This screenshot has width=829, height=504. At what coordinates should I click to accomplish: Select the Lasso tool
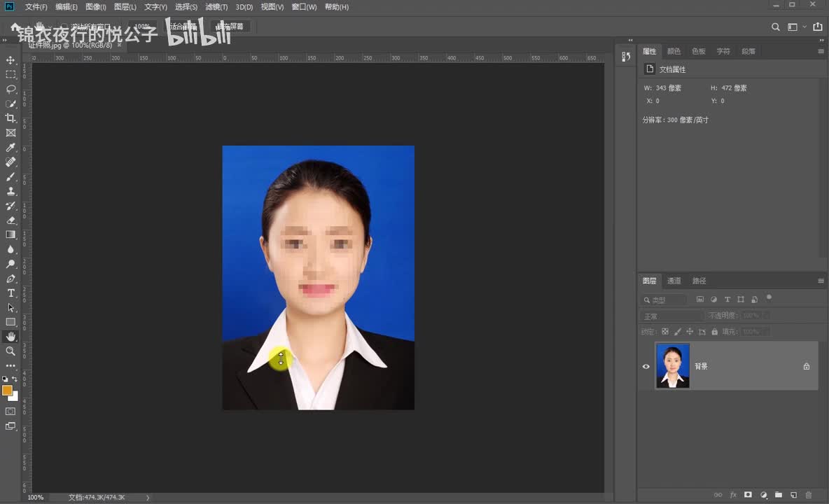click(11, 89)
